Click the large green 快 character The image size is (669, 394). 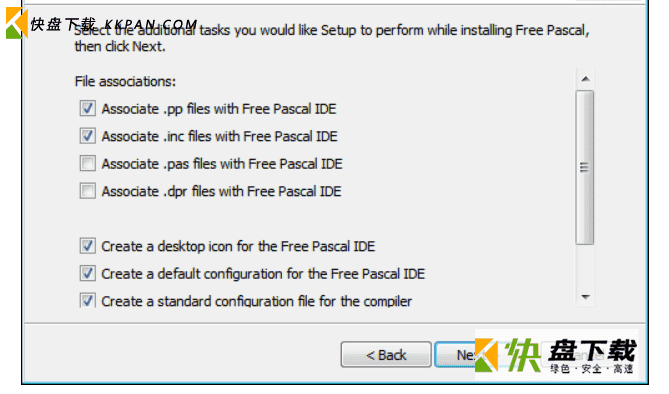pyautogui.click(x=523, y=355)
